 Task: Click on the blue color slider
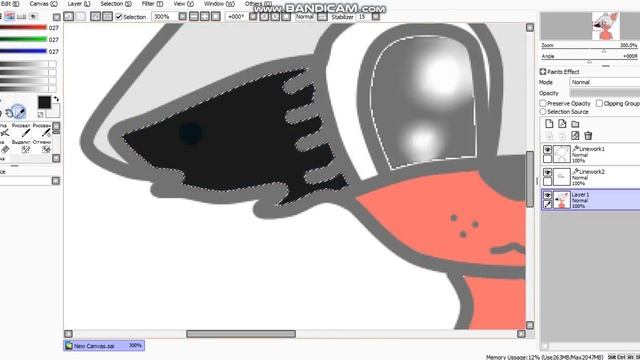click(x=23, y=51)
